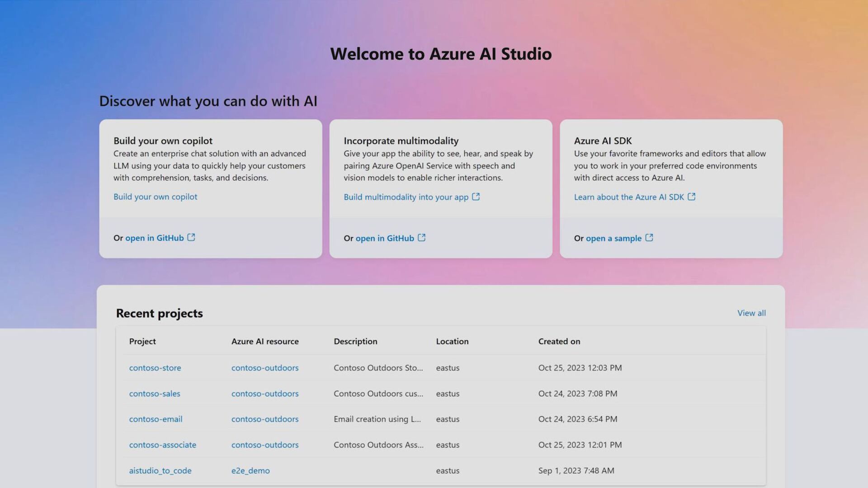Click the 'Recent projects' heading
Viewport: 868px width, 488px height.
[x=159, y=313]
